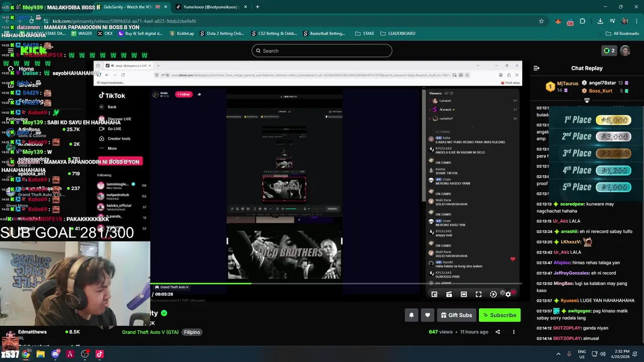Image resolution: width=644 pixels, height=362 pixels.
Task: Open the Dota 2 Betting Online bookmark
Action: 222,34
